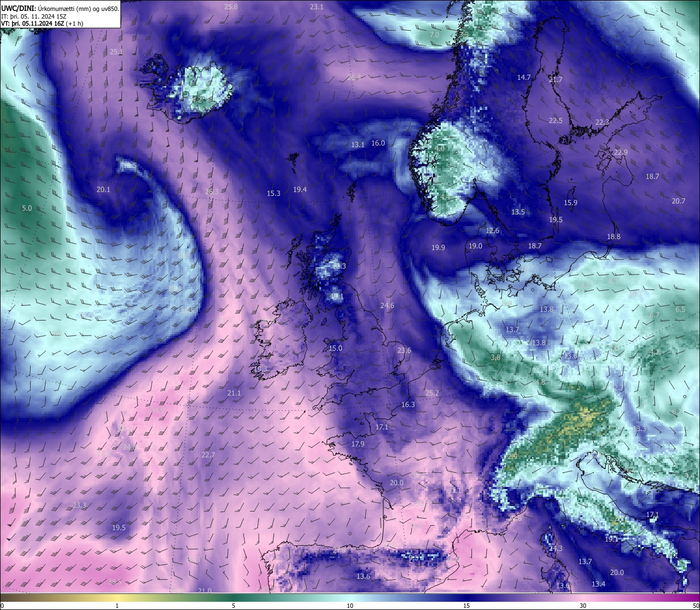
Task: Click the color scale tick label 30
Action: 583,606
